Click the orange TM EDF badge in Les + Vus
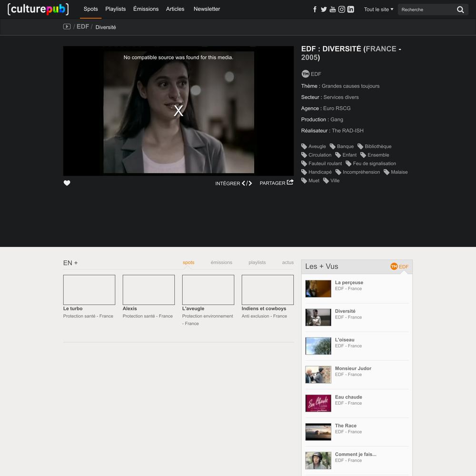 (399, 267)
